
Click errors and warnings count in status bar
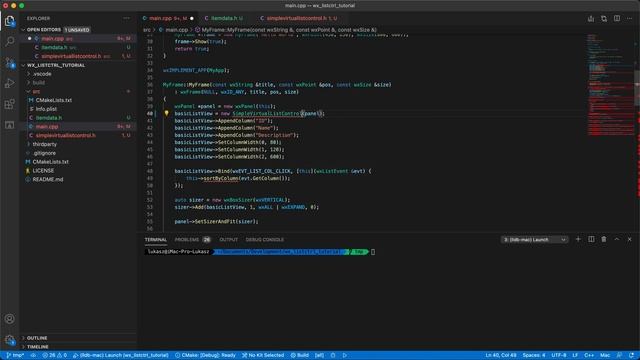point(55,355)
